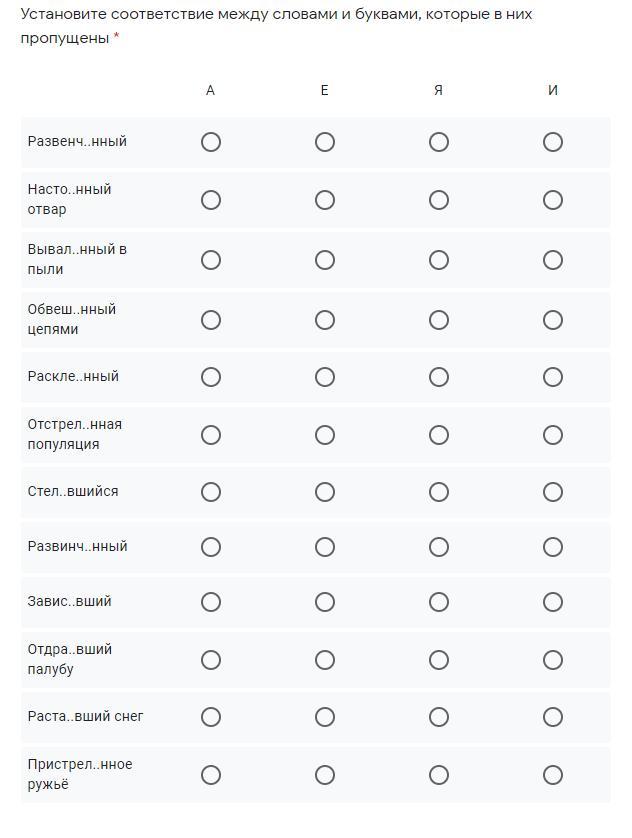The height and width of the screenshot is (838, 632).
Task: Pick И for Обвеш..нный цепями
Action: [553, 320]
